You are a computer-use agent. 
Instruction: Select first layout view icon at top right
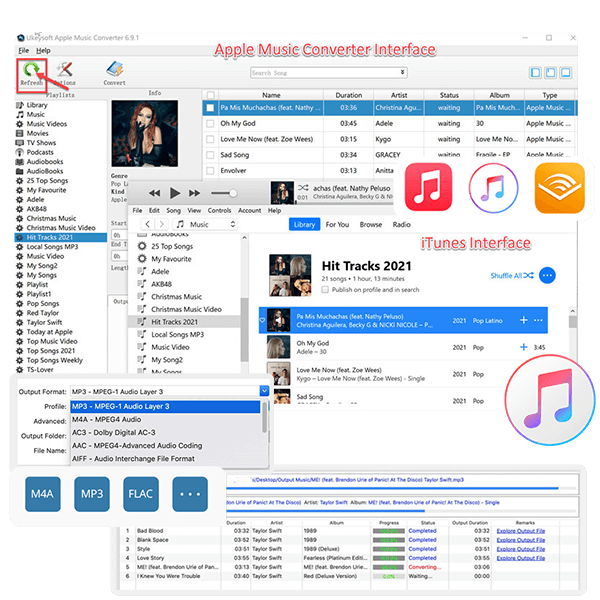pyautogui.click(x=535, y=73)
